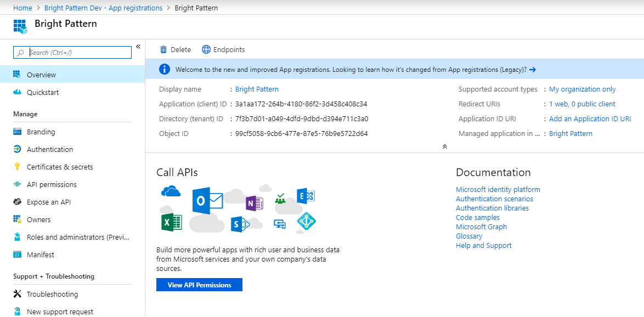
Task: Click the Owners icon
Action: [17, 219]
